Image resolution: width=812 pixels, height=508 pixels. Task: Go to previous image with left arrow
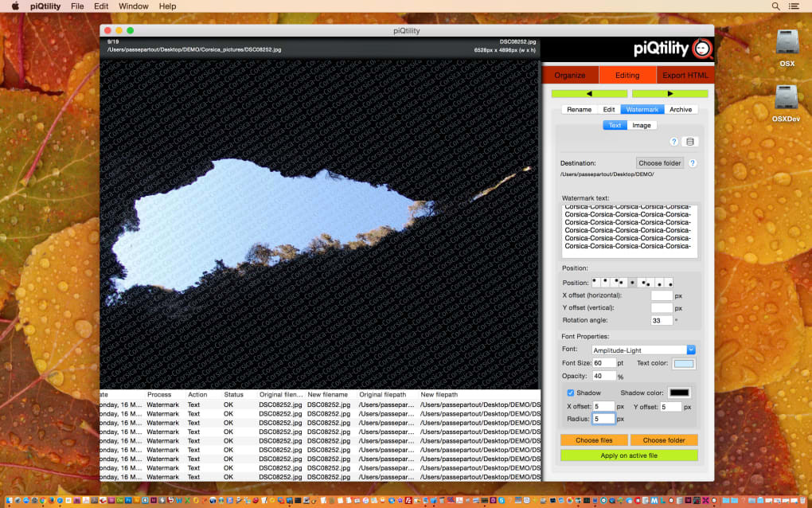588,94
